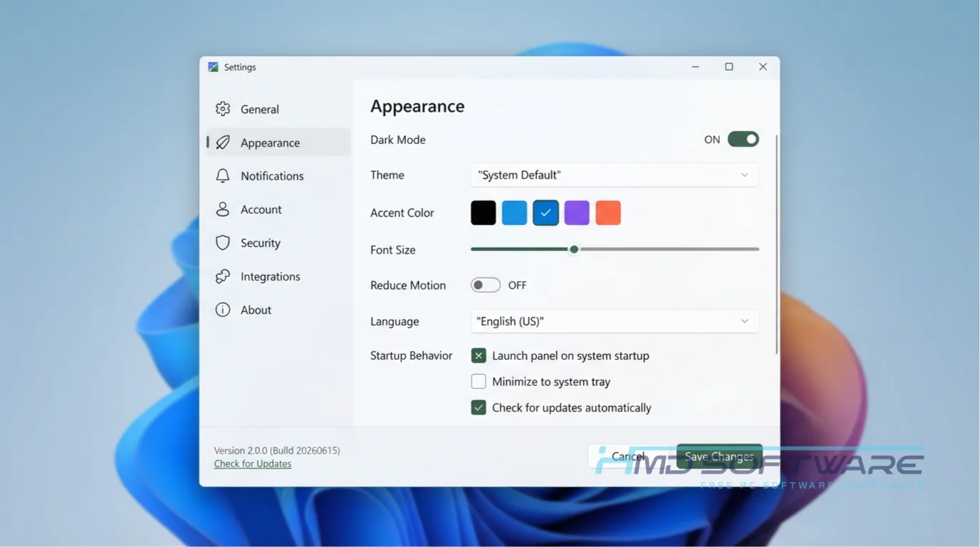Choose the light blue accent color
The image size is (980, 547).
click(514, 213)
